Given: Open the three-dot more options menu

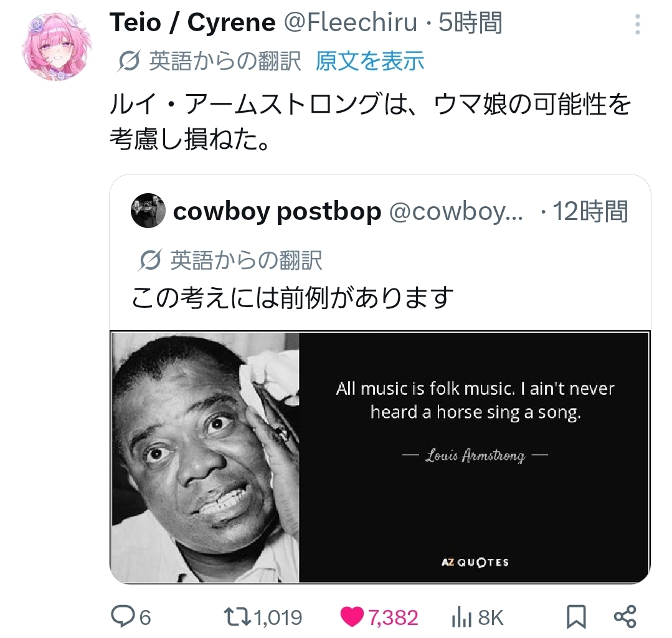Looking at the screenshot, I should [637, 24].
